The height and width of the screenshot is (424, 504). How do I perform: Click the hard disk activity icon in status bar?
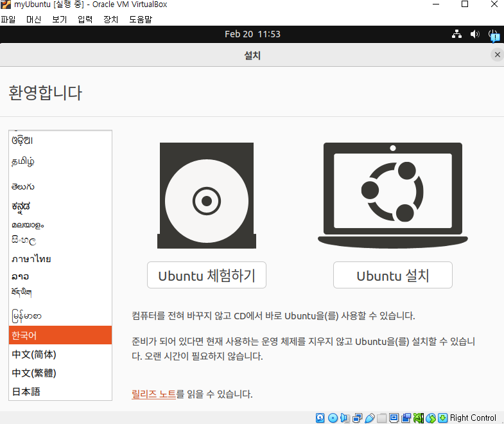point(320,418)
